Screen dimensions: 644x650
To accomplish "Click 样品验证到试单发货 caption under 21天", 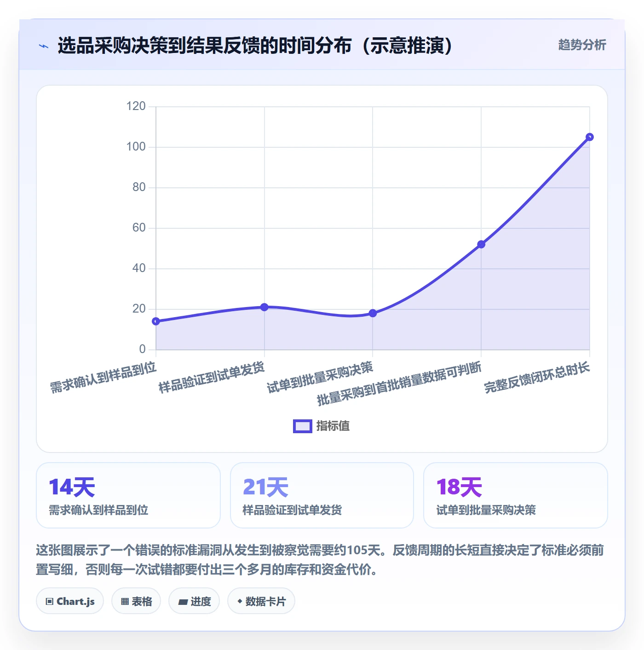I will pyautogui.click(x=292, y=510).
